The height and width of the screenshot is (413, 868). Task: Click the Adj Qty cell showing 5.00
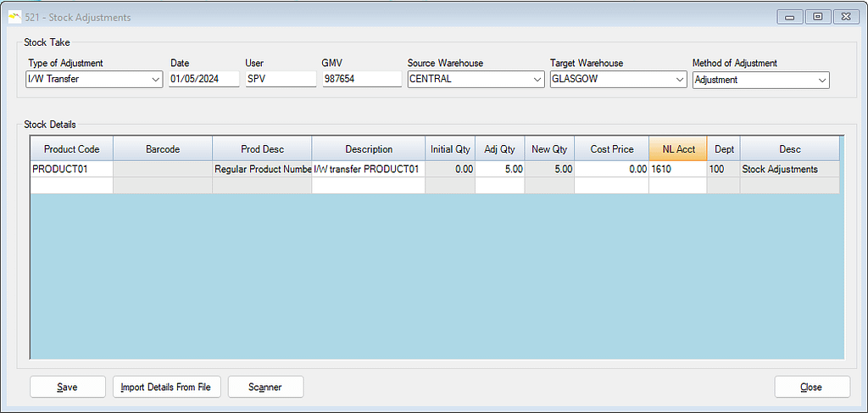tap(499, 170)
